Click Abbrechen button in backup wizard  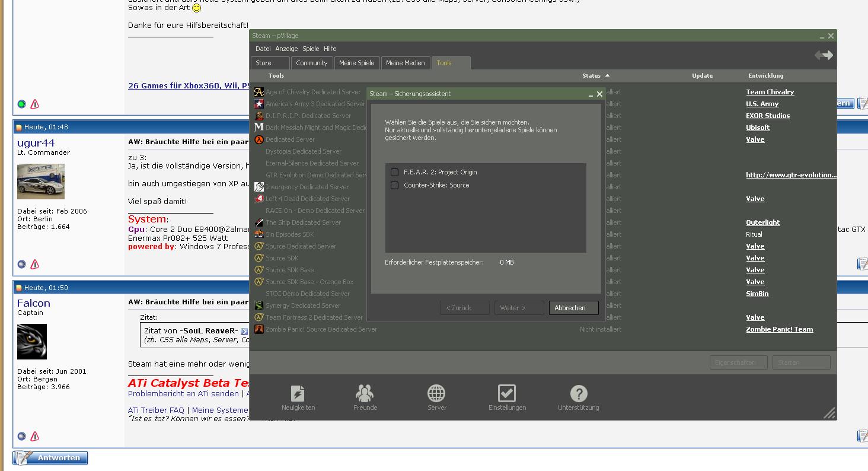[573, 308]
